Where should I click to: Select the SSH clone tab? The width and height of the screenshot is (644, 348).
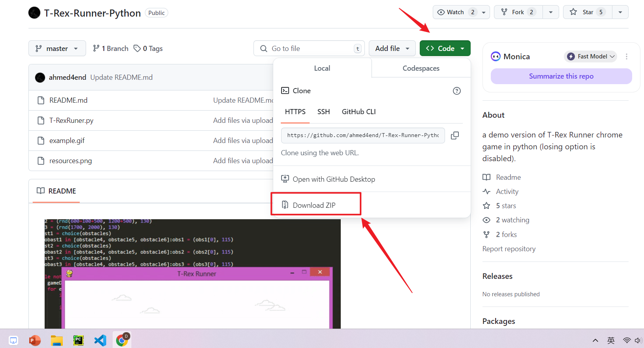click(x=324, y=112)
